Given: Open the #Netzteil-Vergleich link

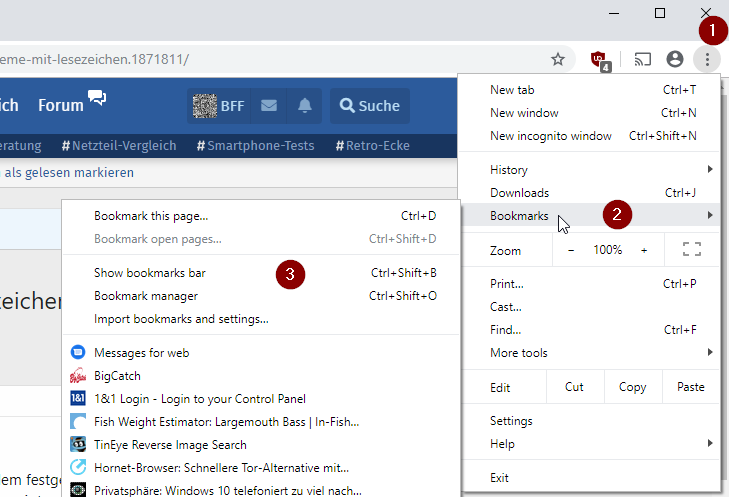Looking at the screenshot, I should tap(119, 146).
